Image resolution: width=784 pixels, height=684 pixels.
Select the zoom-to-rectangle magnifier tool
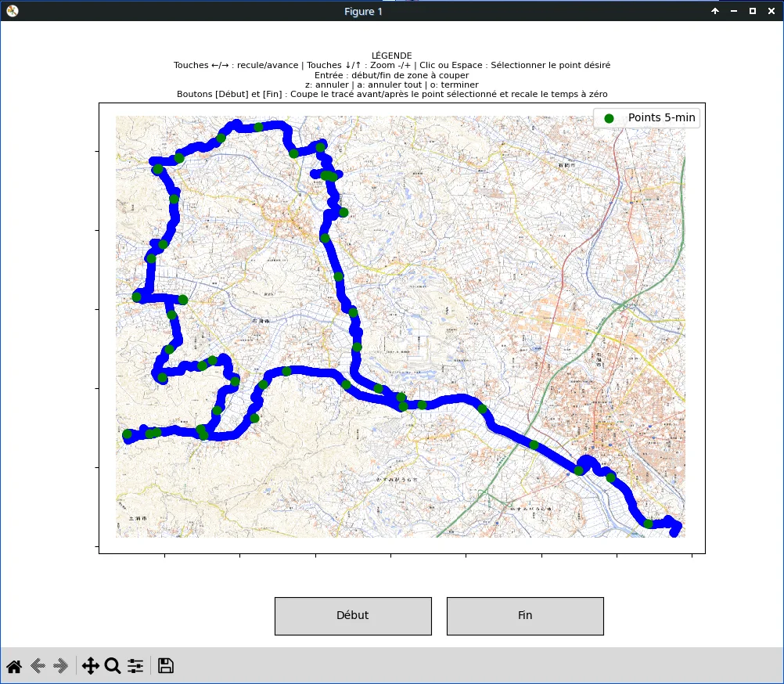click(113, 666)
